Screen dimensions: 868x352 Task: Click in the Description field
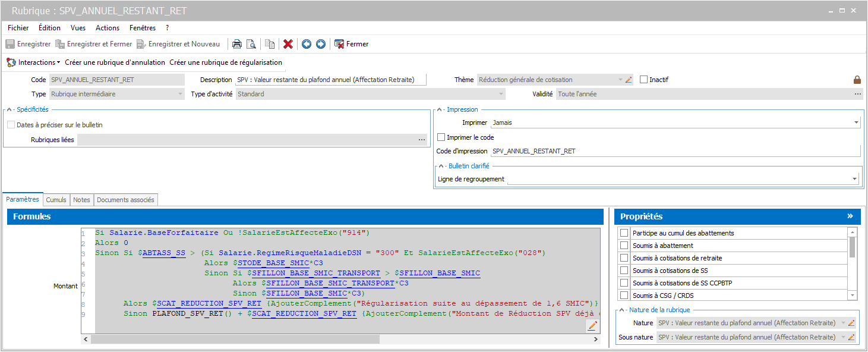point(331,80)
